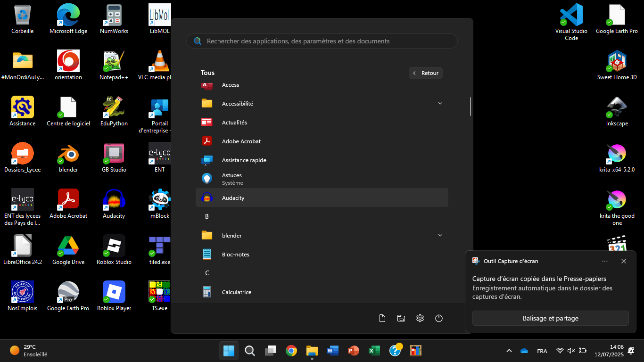The width and height of the screenshot is (644, 362).
Task: Open notification options three-dot menu
Action: coord(605,261)
